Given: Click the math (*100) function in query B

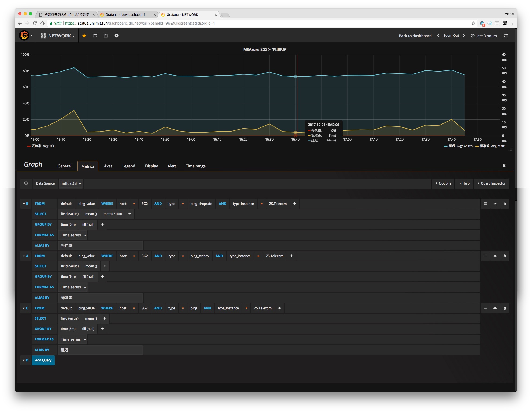Looking at the screenshot, I should point(113,214).
